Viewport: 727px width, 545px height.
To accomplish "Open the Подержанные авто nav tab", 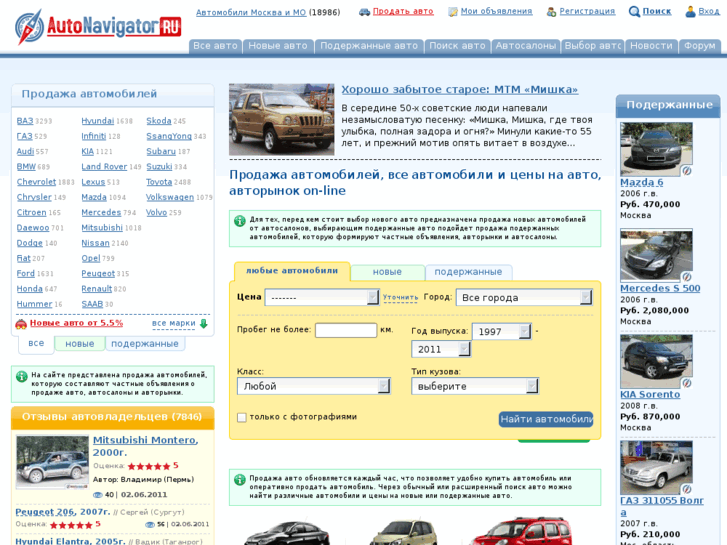I will click(x=369, y=46).
